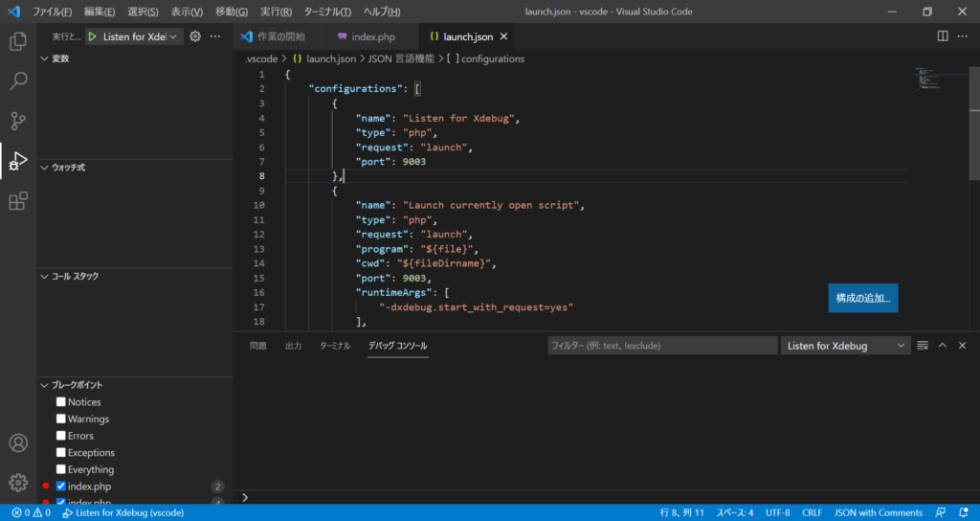Click the debug console input prompt
Screen dimensions: 980x521
coord(606,497)
